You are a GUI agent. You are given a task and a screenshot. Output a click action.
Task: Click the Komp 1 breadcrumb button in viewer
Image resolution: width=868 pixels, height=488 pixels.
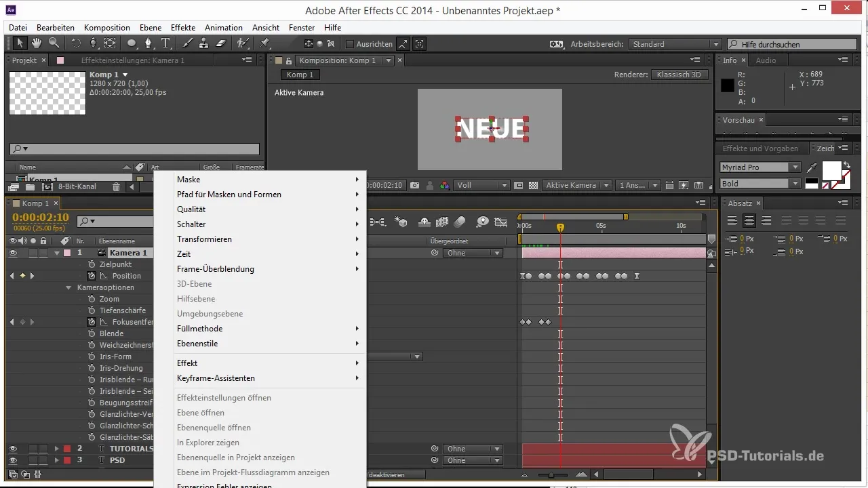(x=300, y=75)
